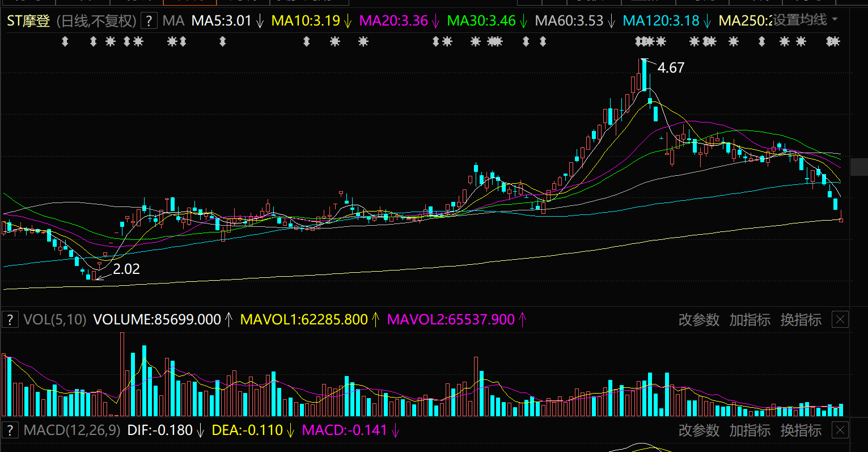
Task: Select the MA250 value label
Action: tap(746, 21)
